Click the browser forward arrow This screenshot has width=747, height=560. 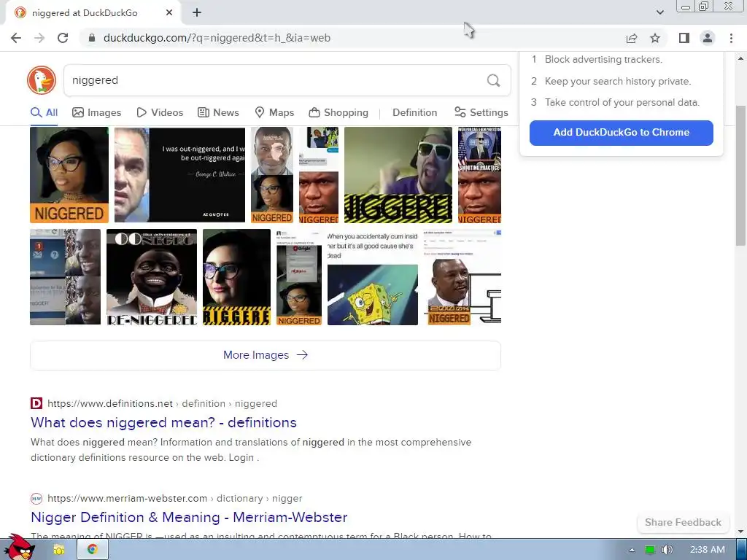[x=39, y=38]
